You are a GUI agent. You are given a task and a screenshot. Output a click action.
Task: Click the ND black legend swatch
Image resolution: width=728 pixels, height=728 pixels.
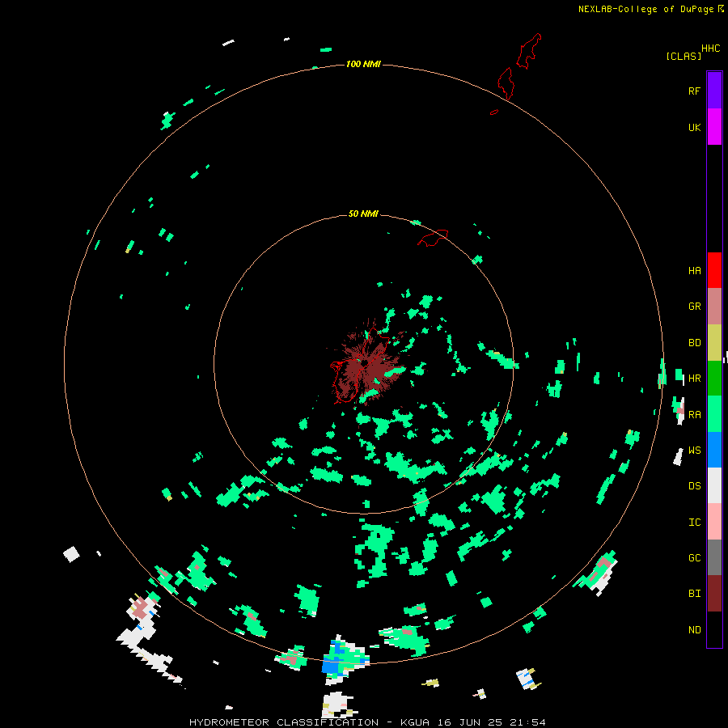pyautogui.click(x=714, y=629)
